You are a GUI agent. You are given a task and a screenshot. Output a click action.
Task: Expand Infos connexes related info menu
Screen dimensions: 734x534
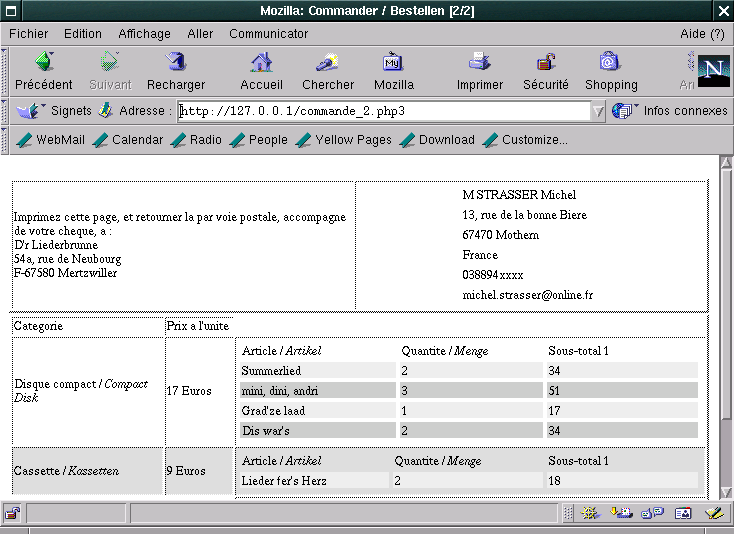click(x=670, y=111)
